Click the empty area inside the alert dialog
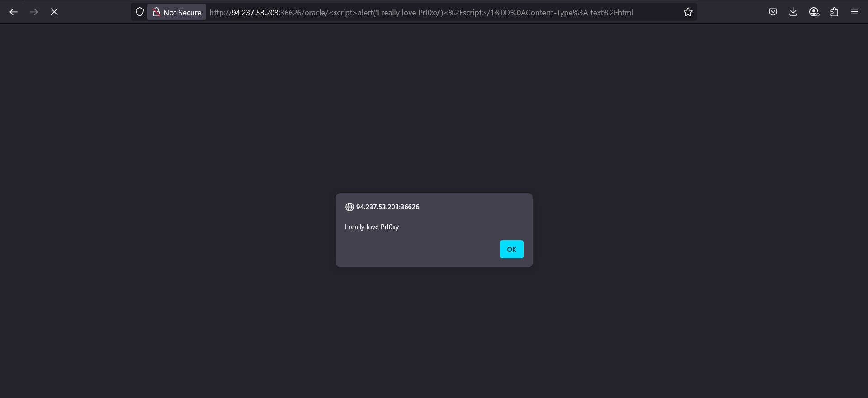The width and height of the screenshot is (868, 398). tap(416, 250)
